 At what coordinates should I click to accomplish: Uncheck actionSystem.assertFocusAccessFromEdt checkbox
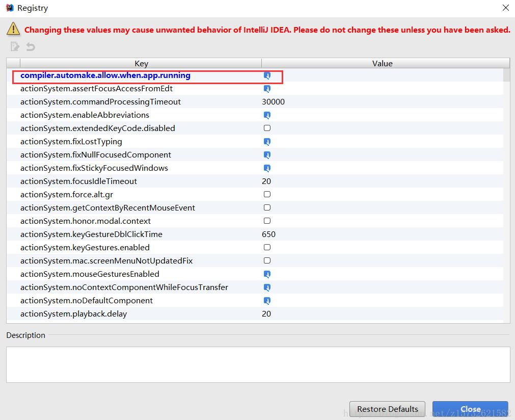pyautogui.click(x=267, y=89)
